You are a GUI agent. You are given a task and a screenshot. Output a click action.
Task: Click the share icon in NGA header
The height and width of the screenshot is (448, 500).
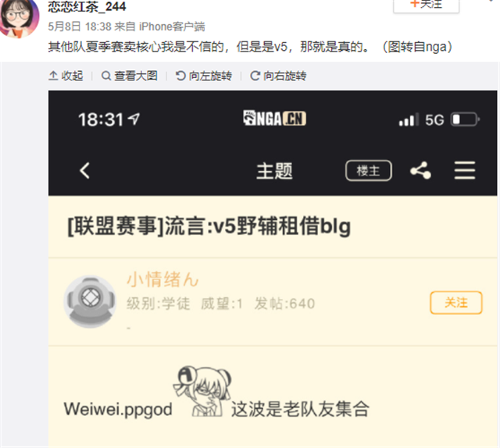coord(420,170)
